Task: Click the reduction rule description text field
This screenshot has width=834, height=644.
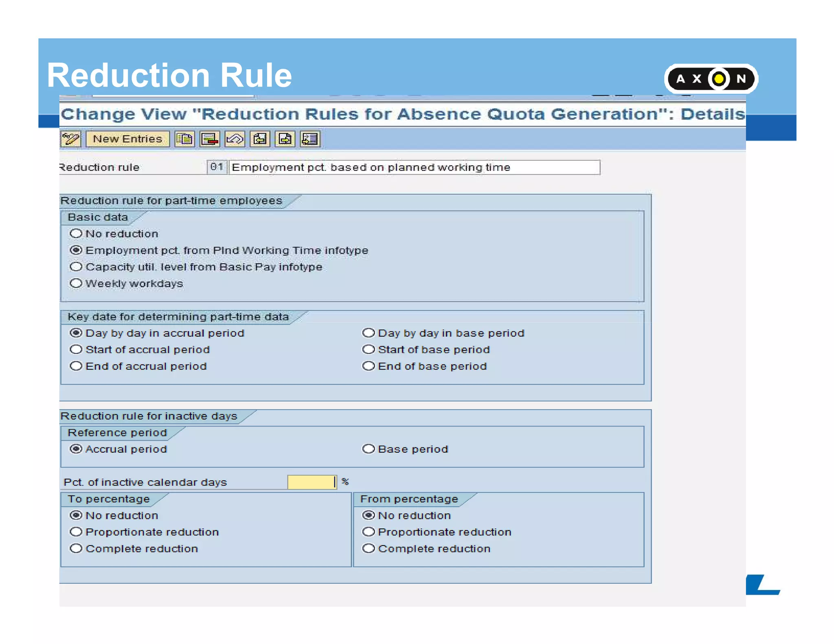Action: click(x=414, y=167)
